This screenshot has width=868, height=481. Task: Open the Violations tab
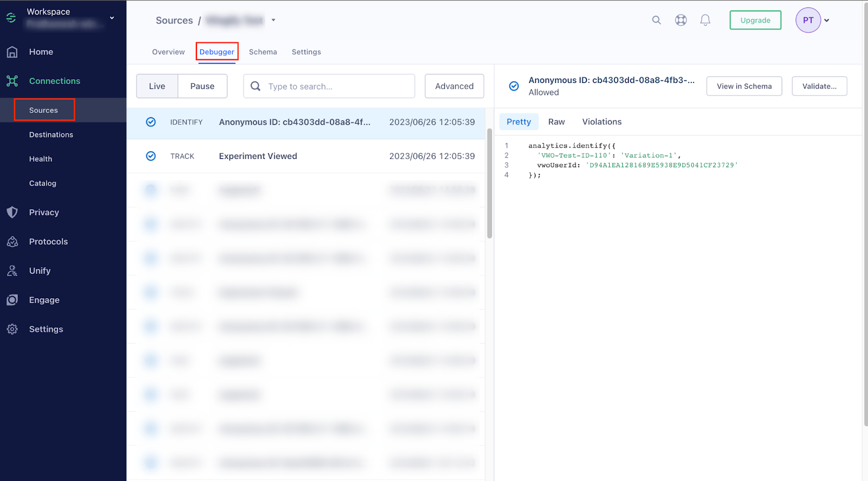point(602,121)
